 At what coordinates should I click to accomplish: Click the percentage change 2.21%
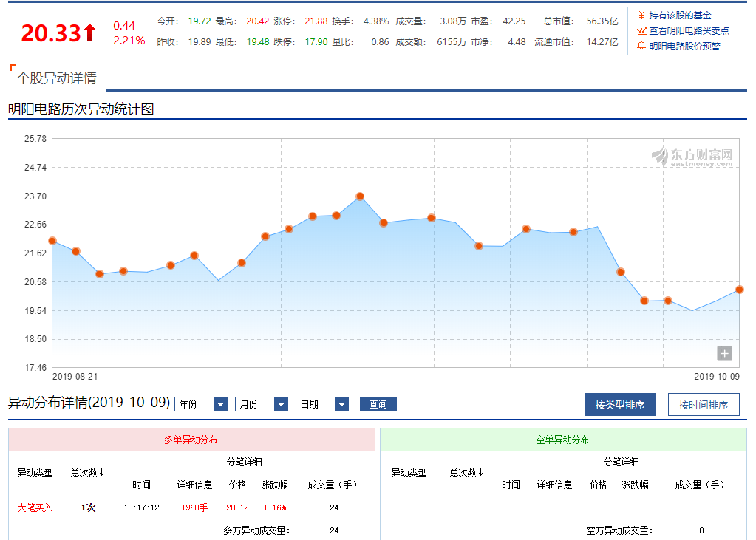[129, 41]
